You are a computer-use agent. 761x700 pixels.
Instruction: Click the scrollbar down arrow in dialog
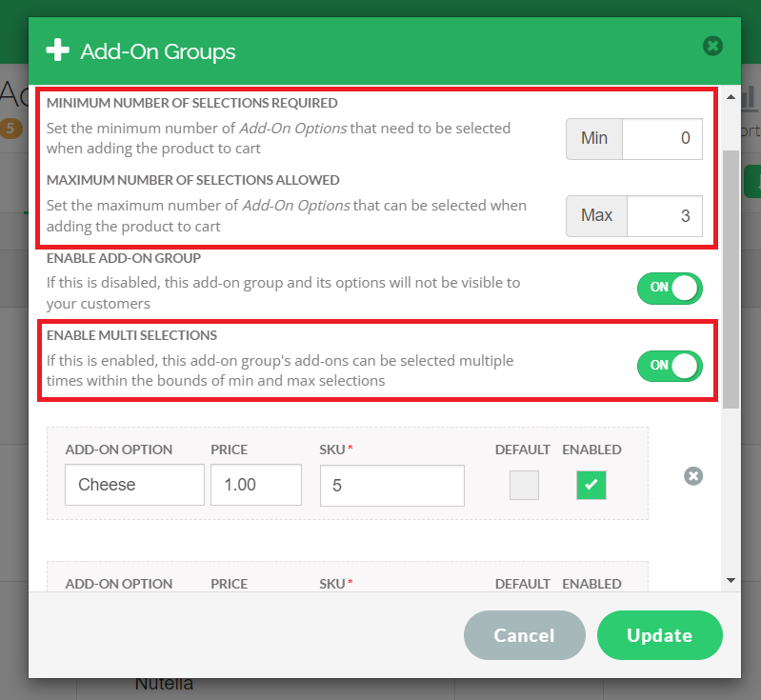pos(731,579)
